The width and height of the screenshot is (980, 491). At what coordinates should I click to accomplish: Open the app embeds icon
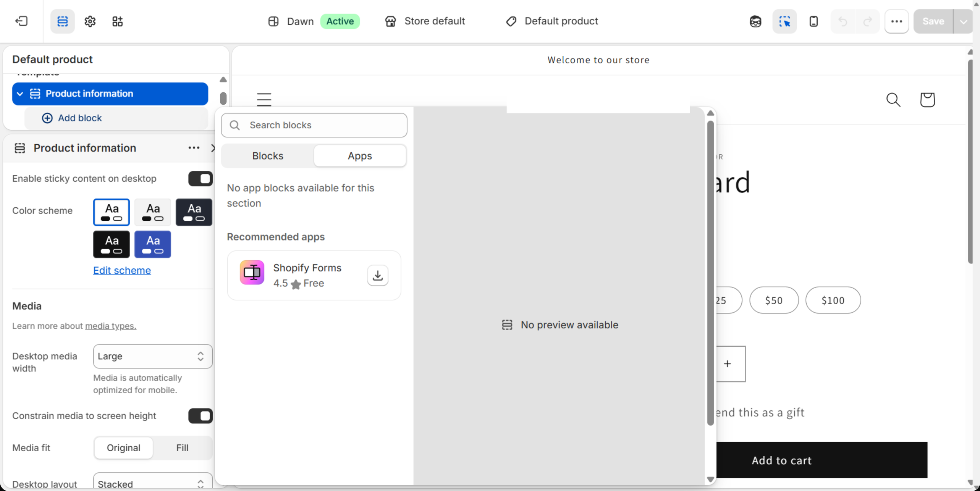118,21
